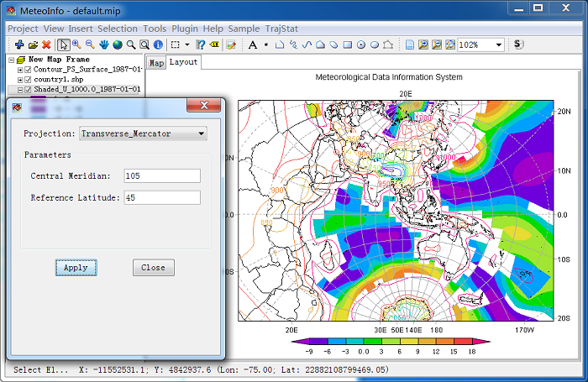Toggle country1.shp layer visibility checkbox
Screen dimensions: 588x382
(28, 80)
